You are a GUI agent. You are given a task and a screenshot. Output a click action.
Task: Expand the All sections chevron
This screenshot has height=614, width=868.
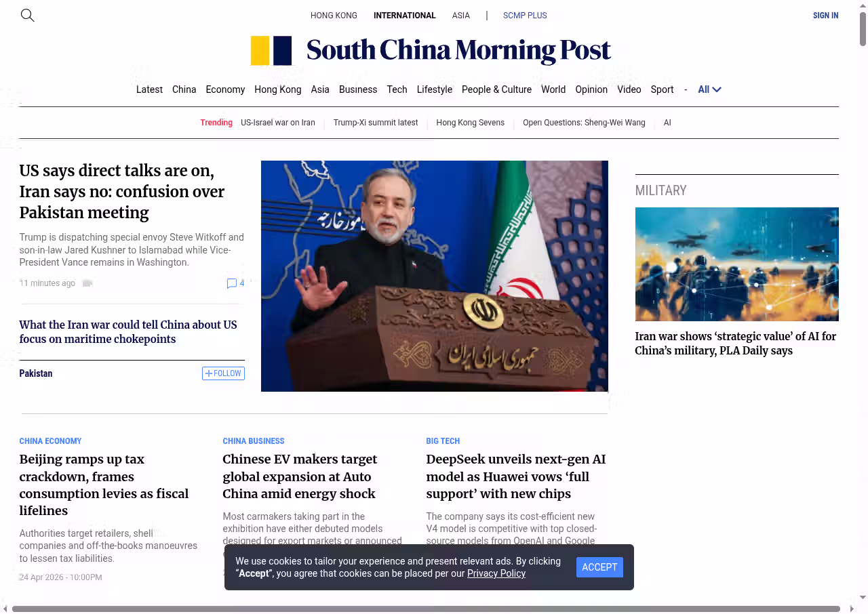(717, 89)
